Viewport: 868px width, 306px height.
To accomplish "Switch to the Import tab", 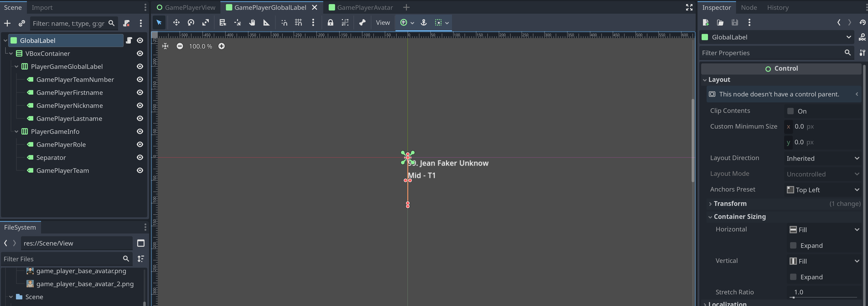I will pos(42,8).
